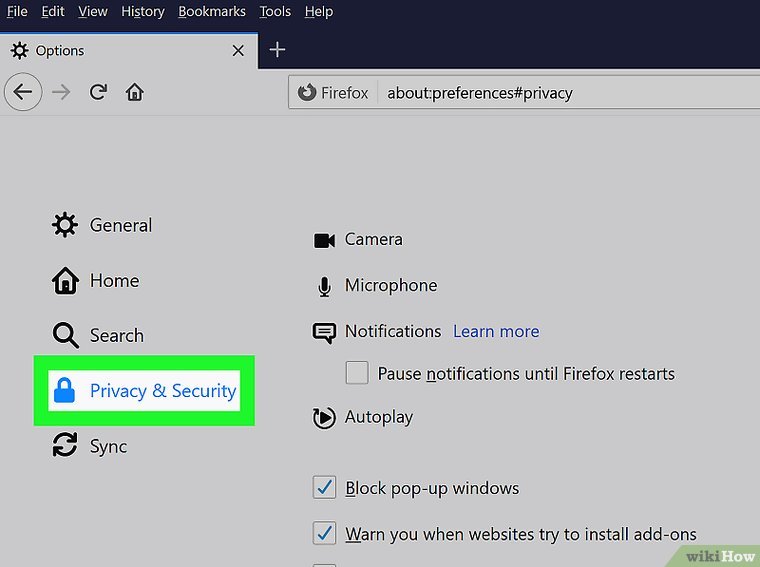Open the Bookmarks menu
The image size is (760, 567).
click(212, 11)
